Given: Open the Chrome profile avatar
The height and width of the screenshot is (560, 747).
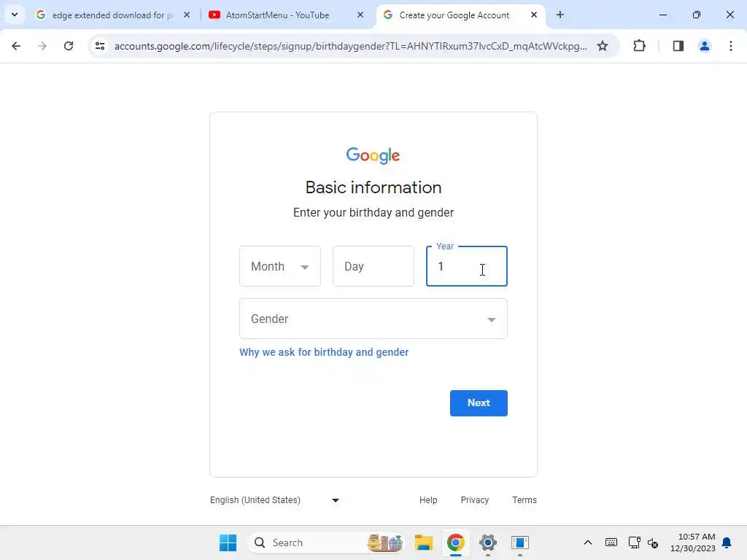Looking at the screenshot, I should point(704,46).
